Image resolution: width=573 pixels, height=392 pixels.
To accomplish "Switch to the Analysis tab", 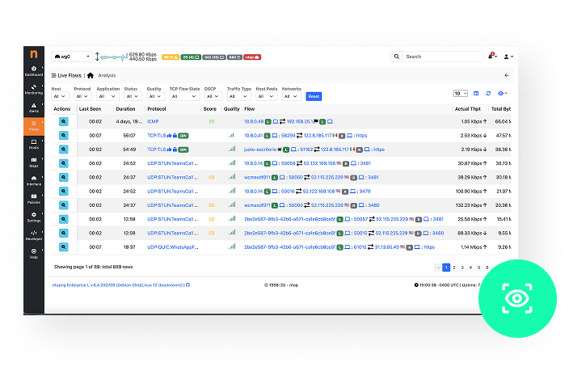I will click(107, 75).
